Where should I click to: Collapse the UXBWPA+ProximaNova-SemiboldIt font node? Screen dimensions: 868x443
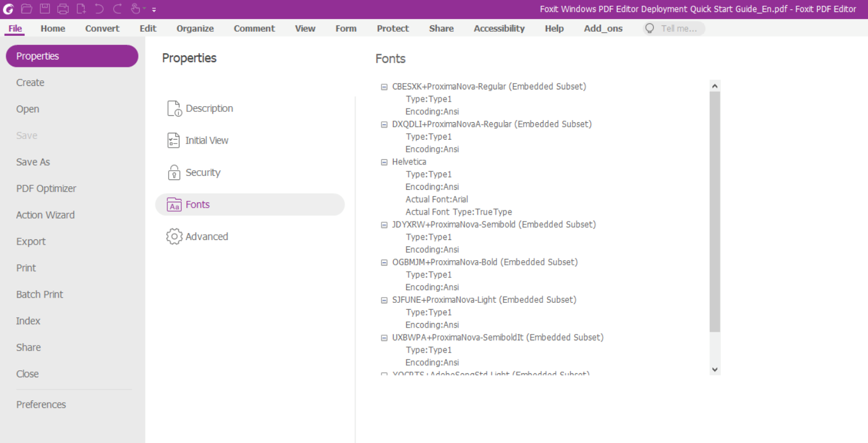coord(384,337)
